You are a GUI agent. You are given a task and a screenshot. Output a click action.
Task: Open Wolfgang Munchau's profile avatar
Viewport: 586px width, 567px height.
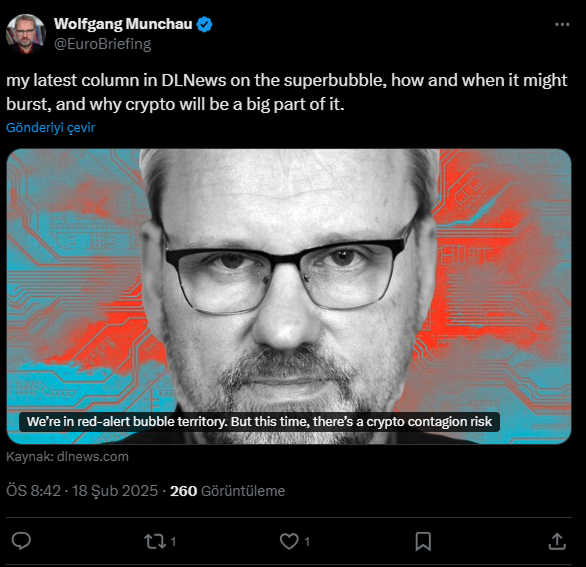[x=25, y=34]
